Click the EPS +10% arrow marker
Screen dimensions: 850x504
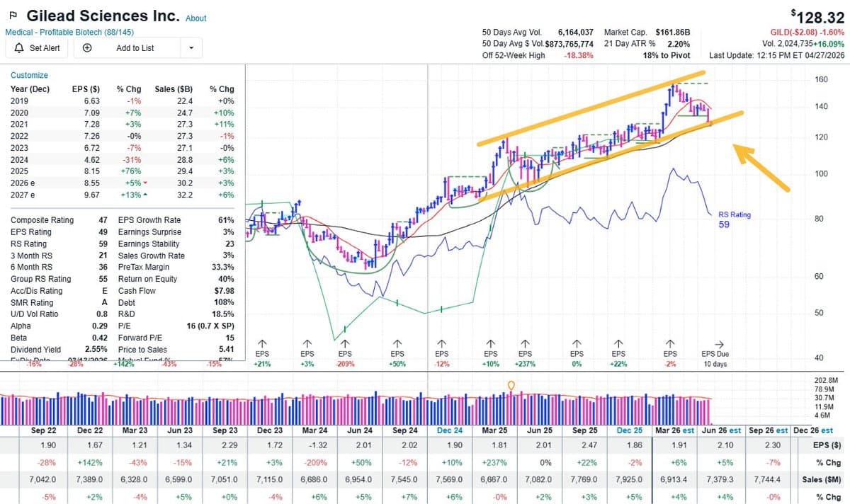click(490, 343)
